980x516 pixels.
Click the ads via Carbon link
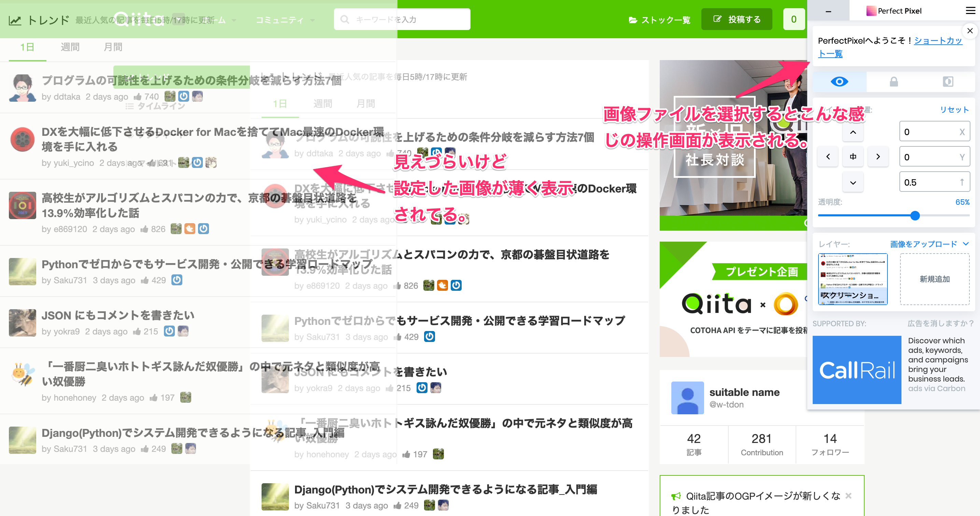937,388
